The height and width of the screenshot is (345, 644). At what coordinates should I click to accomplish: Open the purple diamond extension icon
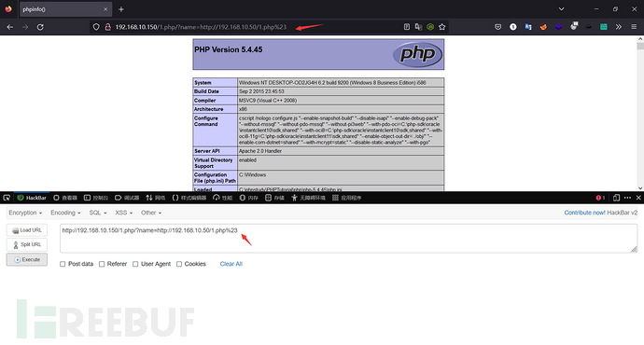558,27
